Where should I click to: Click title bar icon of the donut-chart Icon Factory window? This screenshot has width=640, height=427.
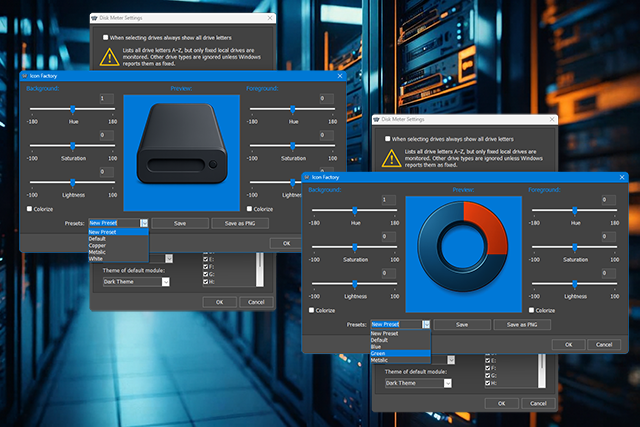pyautogui.click(x=308, y=176)
